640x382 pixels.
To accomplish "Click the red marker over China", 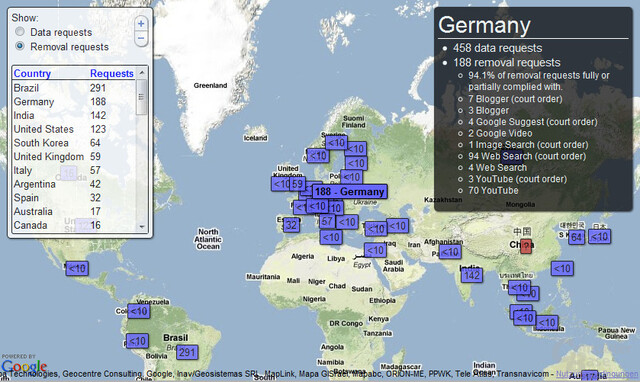I will pos(526,246).
